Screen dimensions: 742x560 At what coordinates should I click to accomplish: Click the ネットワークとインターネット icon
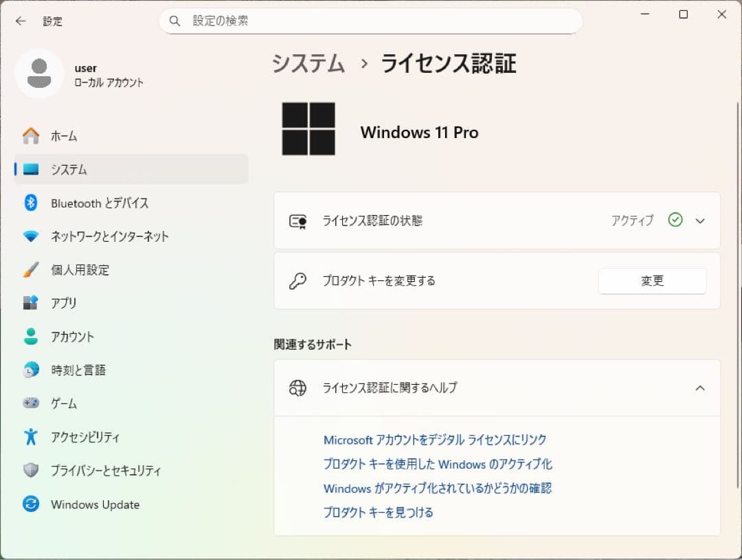pos(33,236)
